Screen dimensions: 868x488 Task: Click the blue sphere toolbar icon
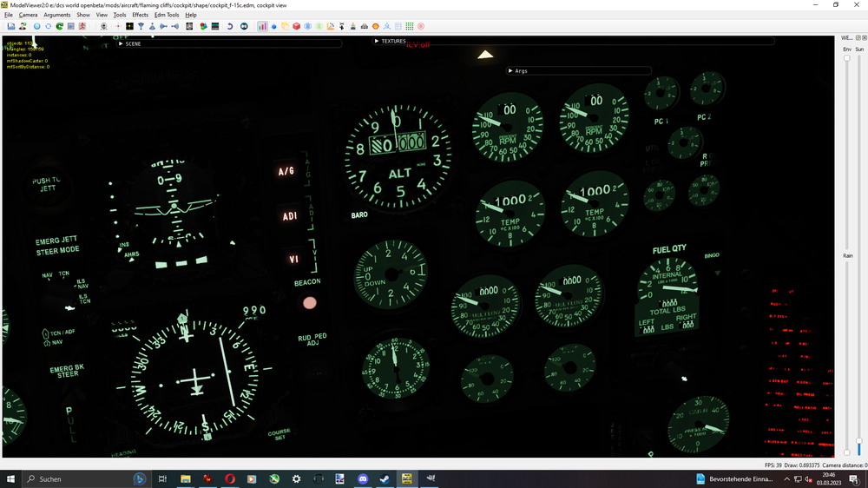pos(37,26)
